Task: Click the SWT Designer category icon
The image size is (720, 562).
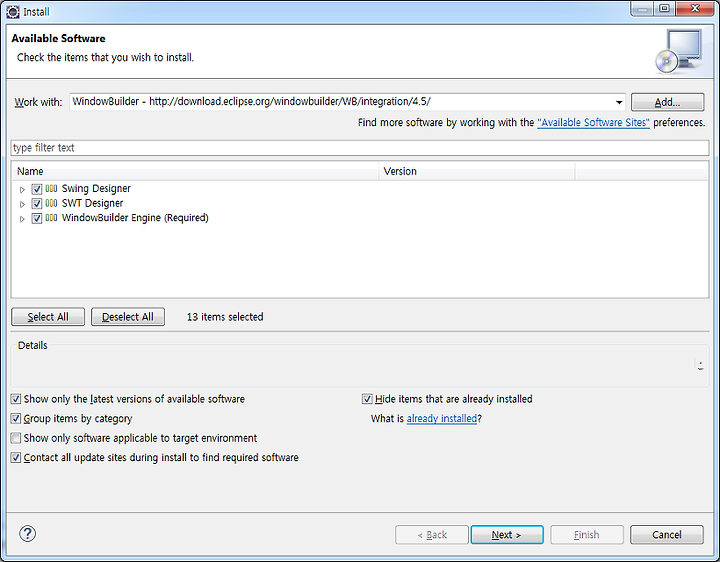Action: (x=51, y=203)
